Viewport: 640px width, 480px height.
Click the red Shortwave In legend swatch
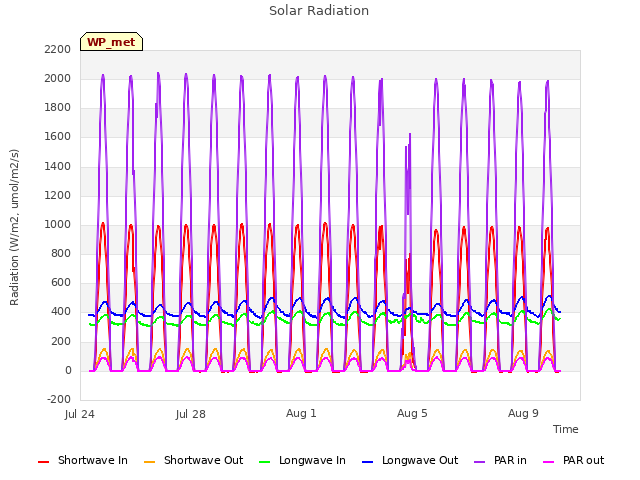coord(43,462)
